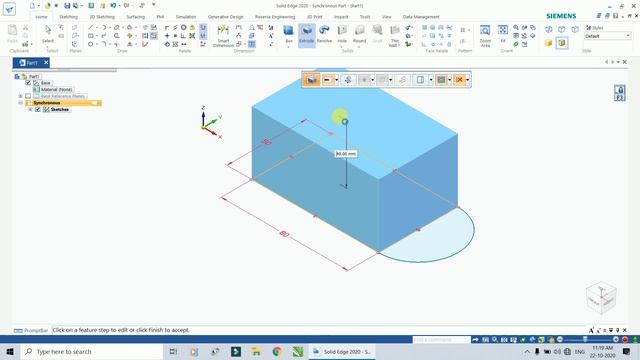The image size is (640, 360).
Task: Open File Explorer from the taskbar
Action: tap(256, 351)
